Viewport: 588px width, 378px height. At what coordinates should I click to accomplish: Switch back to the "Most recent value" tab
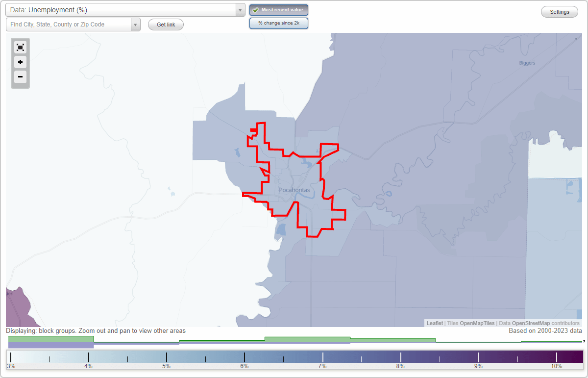[x=279, y=9]
